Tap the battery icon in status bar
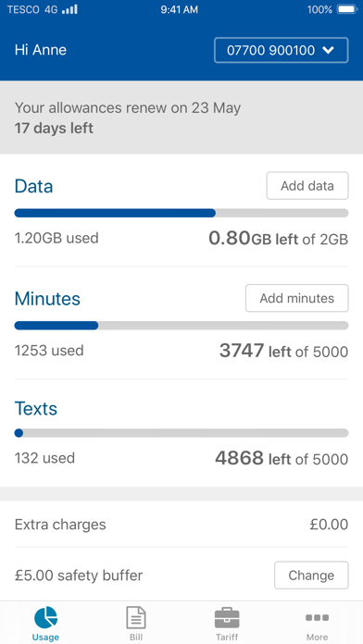Screen dimensions: 363x644 [x=347, y=9]
